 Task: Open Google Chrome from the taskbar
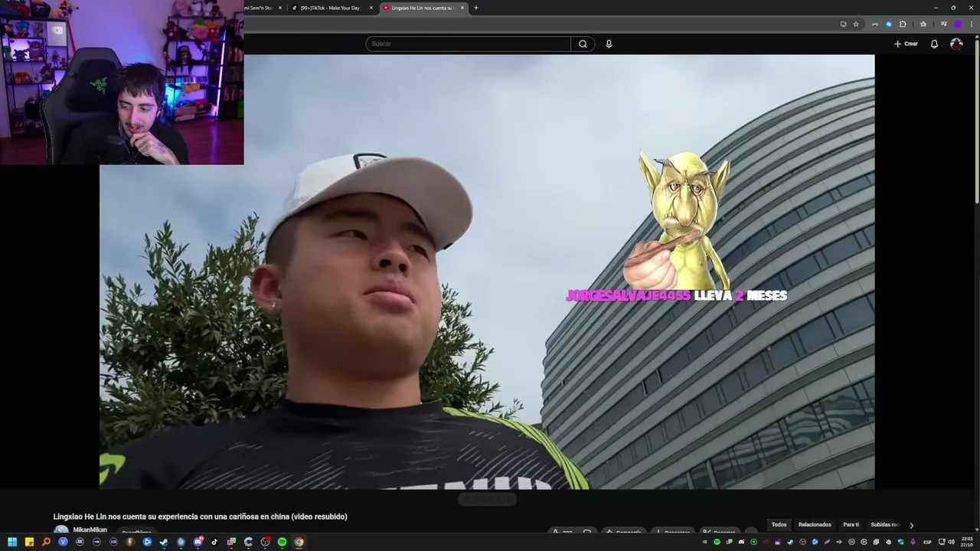tap(299, 542)
